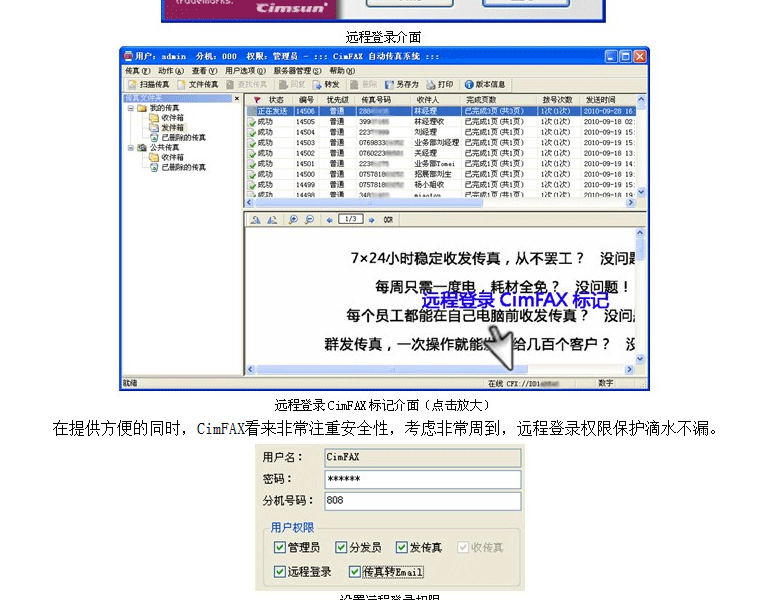Click the greyed Reply (回复) toolbar button

pos(291,85)
